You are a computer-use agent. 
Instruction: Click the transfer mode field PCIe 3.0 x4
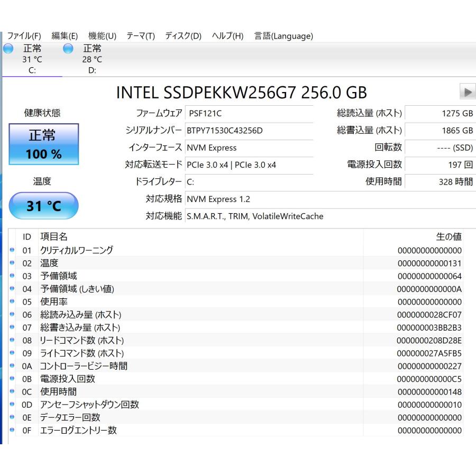click(249, 165)
